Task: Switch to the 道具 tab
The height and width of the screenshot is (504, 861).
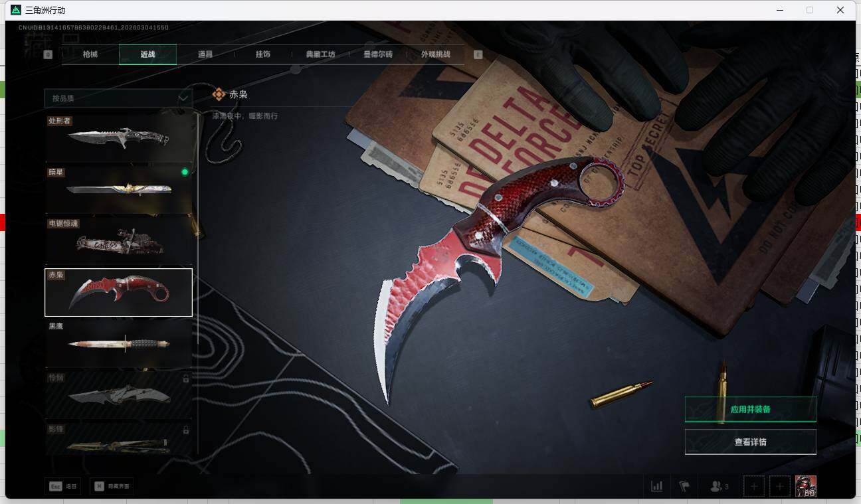Action: point(205,54)
